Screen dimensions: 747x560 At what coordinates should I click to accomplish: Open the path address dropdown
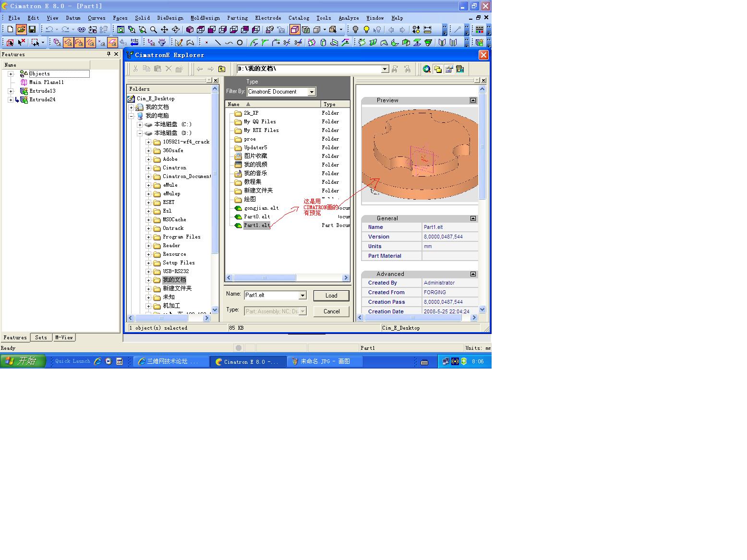pos(385,69)
